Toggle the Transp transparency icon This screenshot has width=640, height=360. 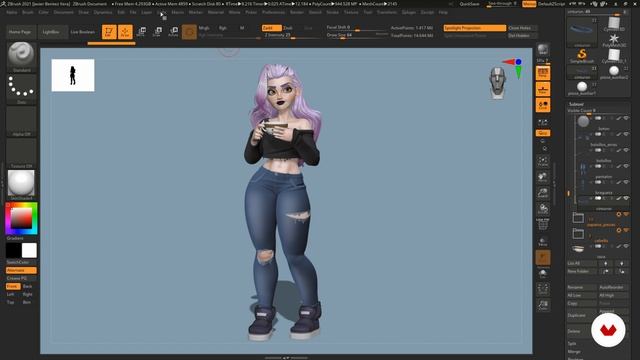click(542, 241)
